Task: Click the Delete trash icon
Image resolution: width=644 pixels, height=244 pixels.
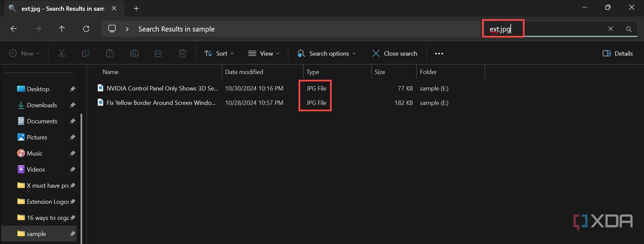Action: pos(182,53)
